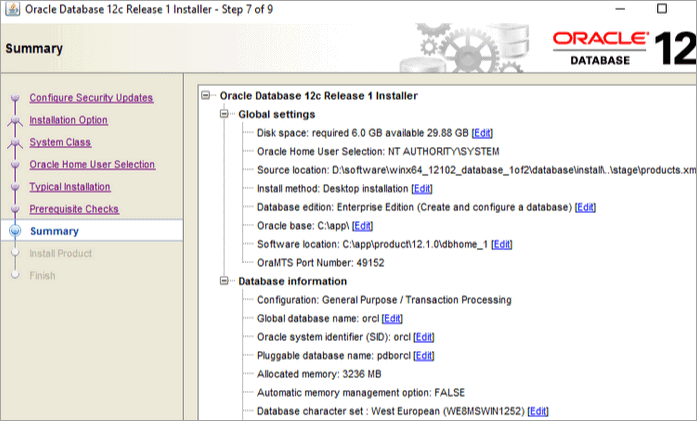Click the Typical Installation step bullet
The width and height of the screenshot is (697, 421).
(x=15, y=187)
